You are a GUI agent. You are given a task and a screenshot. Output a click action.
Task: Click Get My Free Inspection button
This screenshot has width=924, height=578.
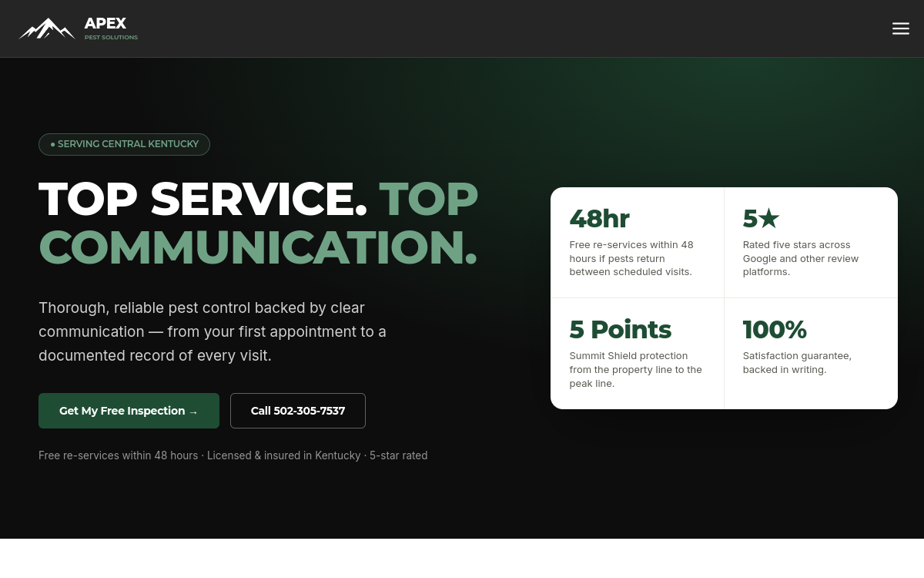(x=129, y=411)
